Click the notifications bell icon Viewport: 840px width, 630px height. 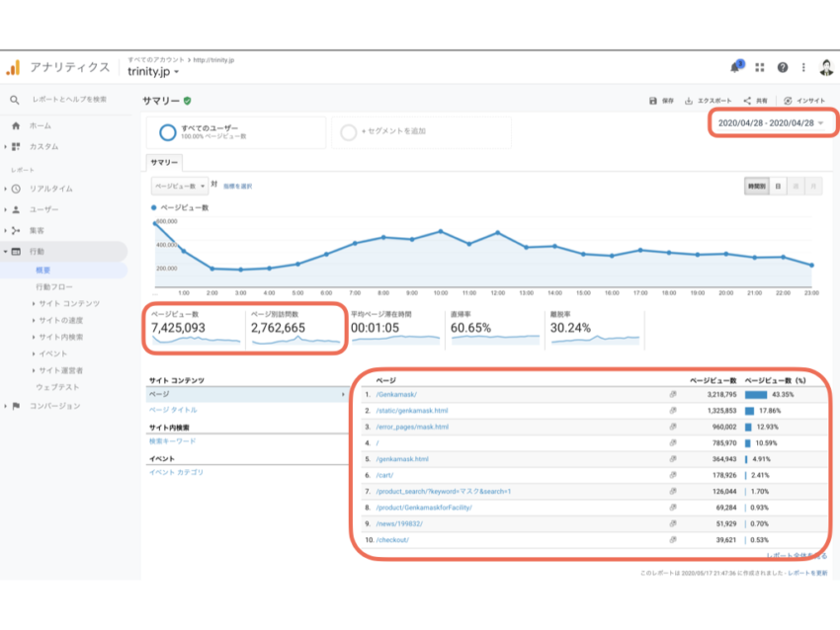click(x=734, y=68)
